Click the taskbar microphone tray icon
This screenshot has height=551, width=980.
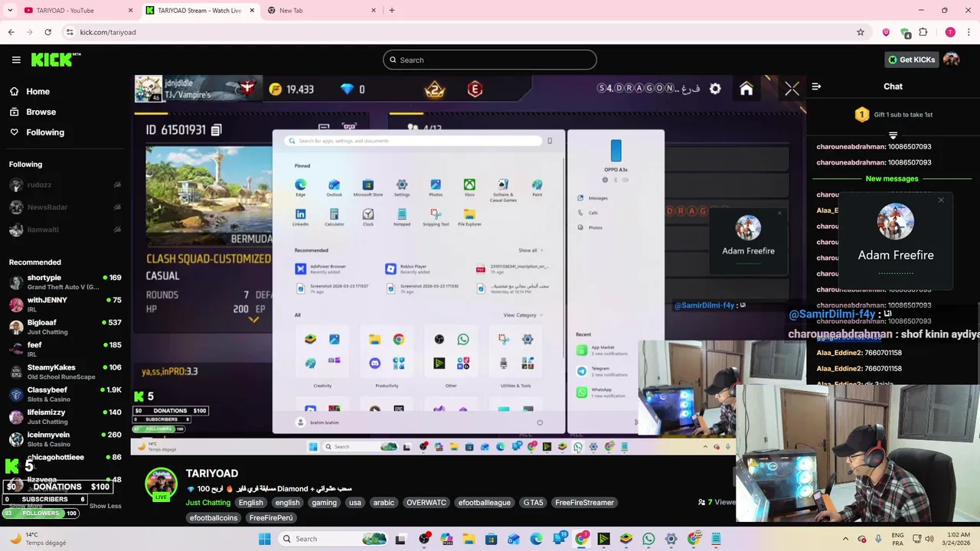pyautogui.click(x=878, y=539)
